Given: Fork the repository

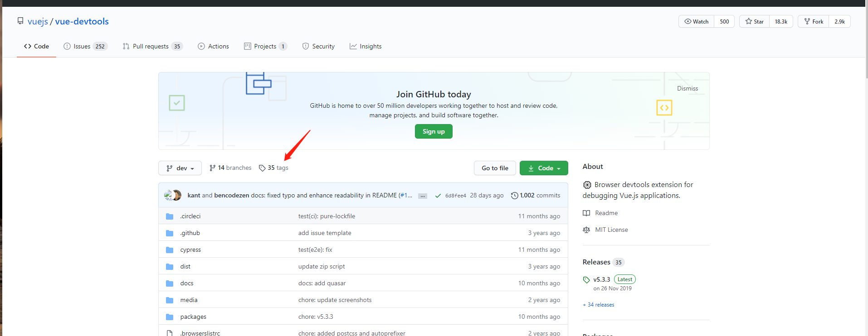Looking at the screenshot, I should point(814,21).
